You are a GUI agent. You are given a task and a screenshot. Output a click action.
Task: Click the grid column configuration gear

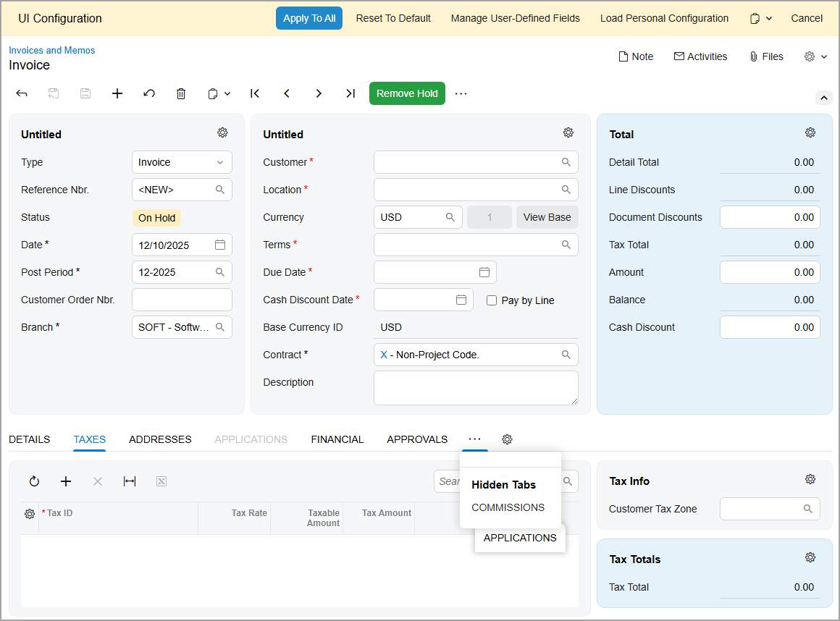[30, 514]
